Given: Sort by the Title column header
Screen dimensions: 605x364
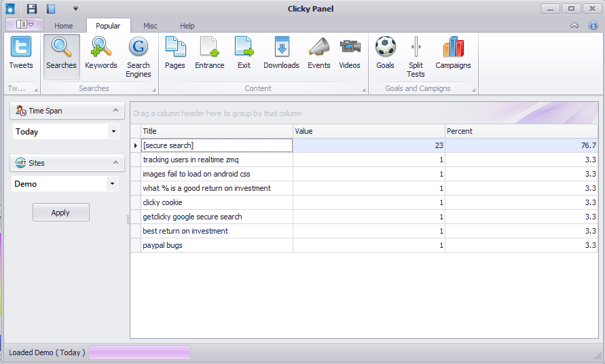Looking at the screenshot, I should coord(217,131).
